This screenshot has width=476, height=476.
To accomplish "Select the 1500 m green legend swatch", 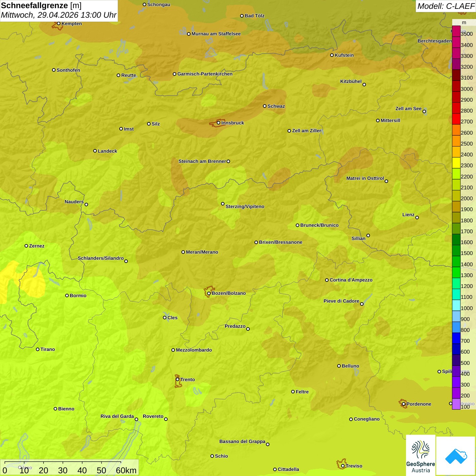I will pos(456,251).
